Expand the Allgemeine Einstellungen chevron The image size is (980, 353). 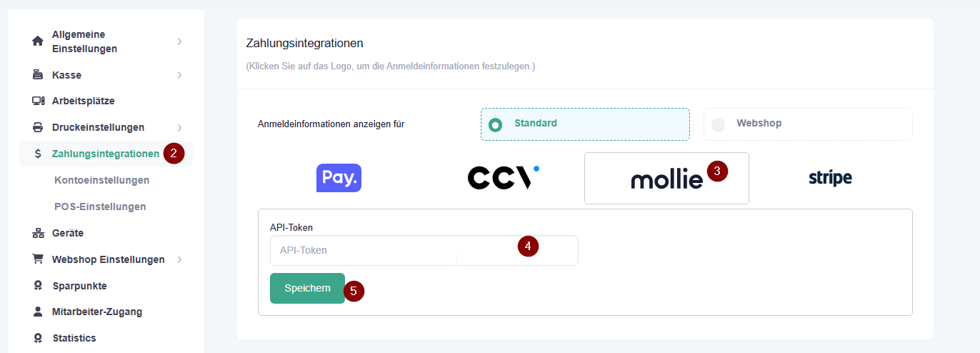click(179, 41)
